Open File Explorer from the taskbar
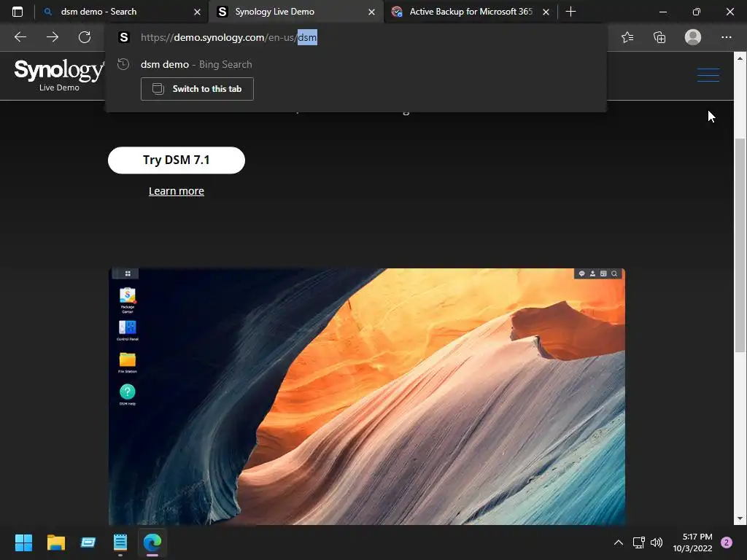The image size is (747, 560). [x=55, y=542]
